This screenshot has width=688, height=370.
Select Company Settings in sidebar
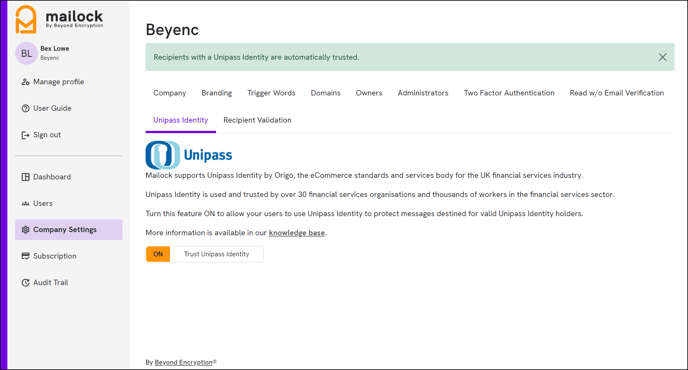click(x=68, y=230)
